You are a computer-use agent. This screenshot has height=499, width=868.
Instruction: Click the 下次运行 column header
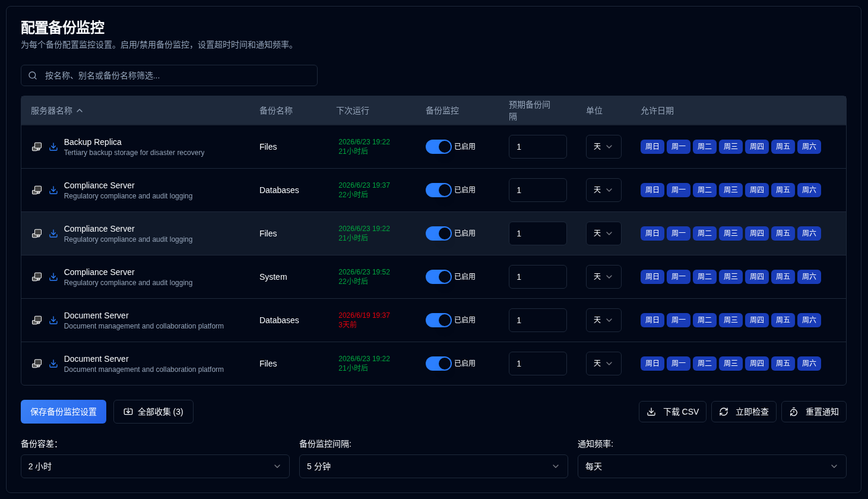tap(353, 110)
